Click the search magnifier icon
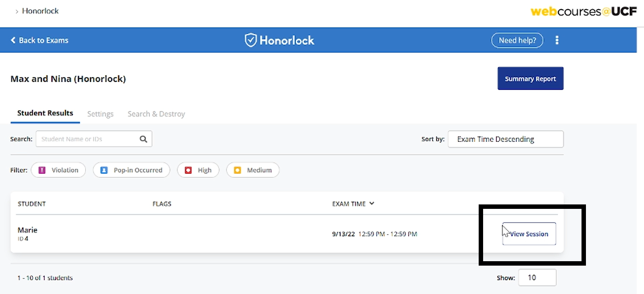 143,139
